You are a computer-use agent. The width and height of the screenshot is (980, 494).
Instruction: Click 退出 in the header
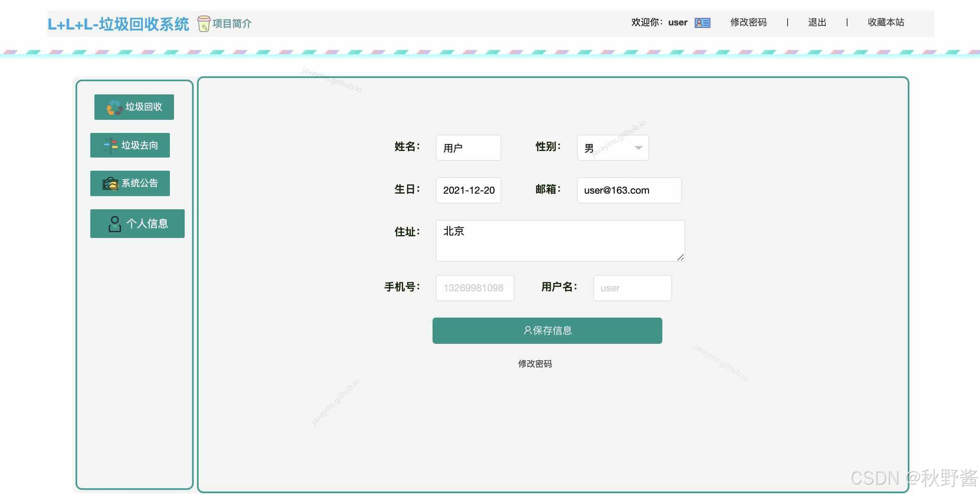coord(817,23)
